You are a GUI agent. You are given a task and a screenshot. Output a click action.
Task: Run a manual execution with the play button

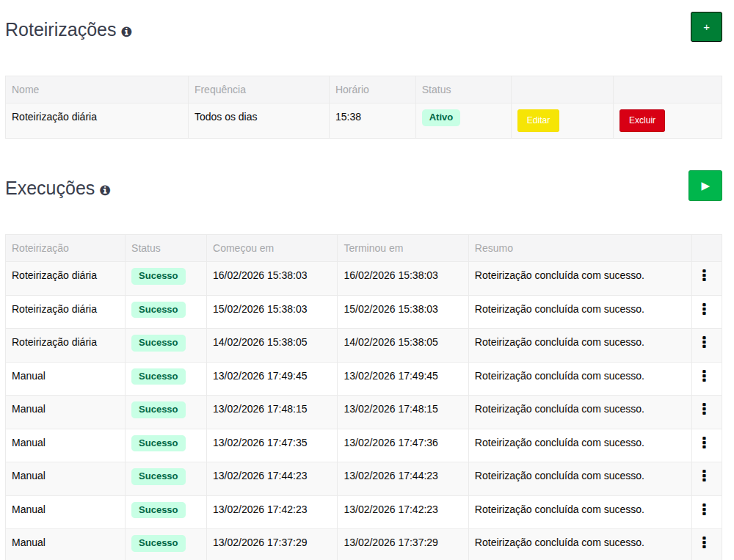[705, 186]
